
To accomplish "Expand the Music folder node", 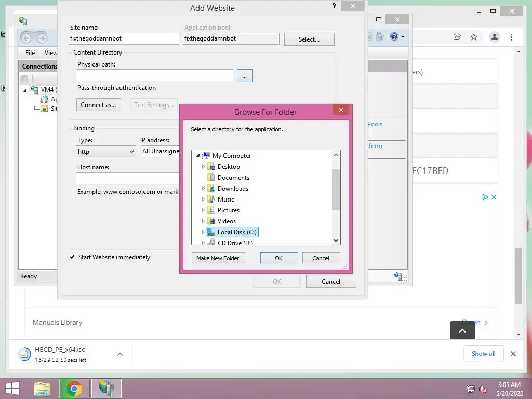I will pos(203,199).
